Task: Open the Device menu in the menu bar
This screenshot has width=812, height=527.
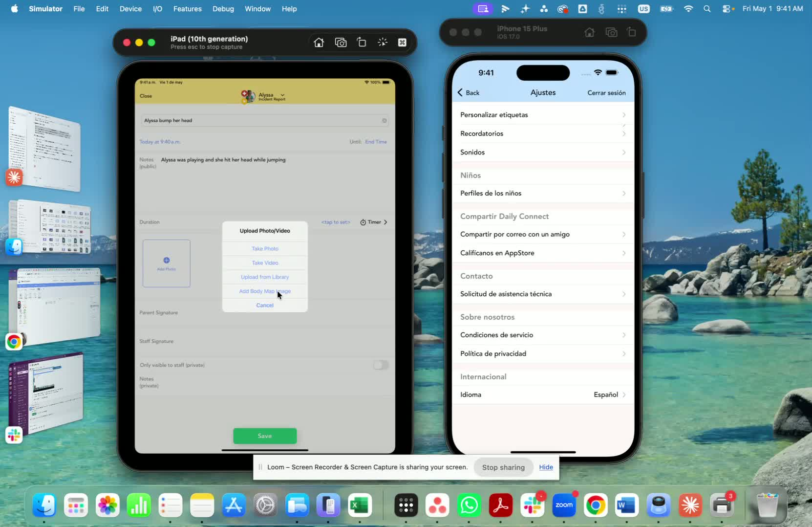Action: [x=130, y=9]
